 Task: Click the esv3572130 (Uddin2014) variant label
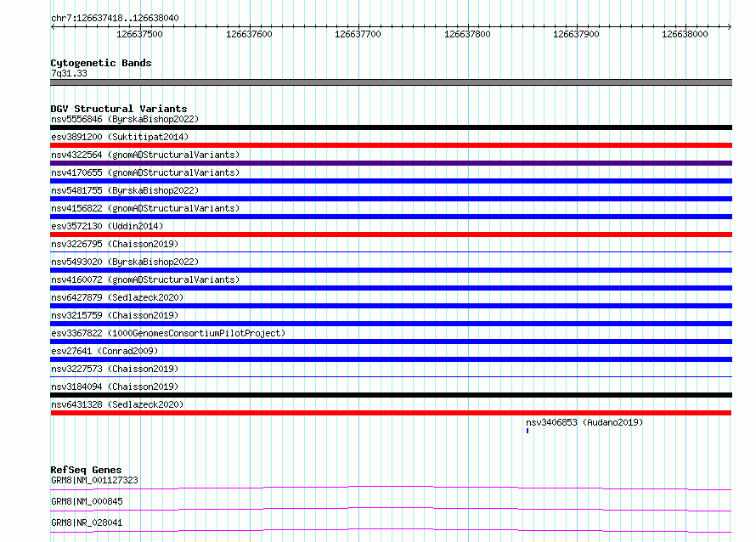pyautogui.click(x=107, y=226)
